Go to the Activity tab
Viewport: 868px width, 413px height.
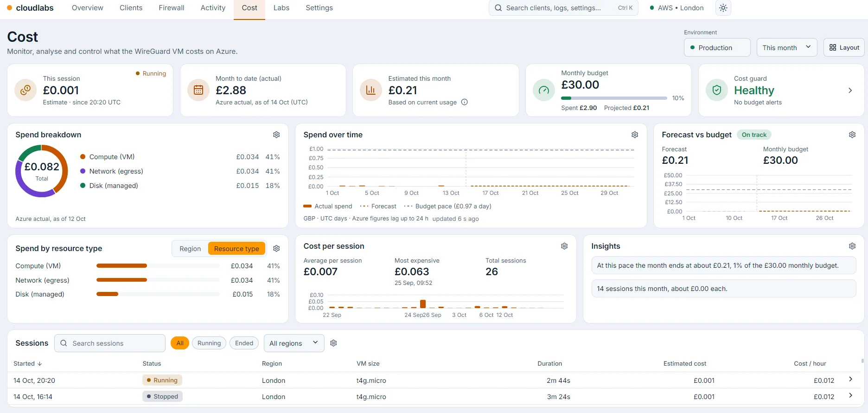213,8
